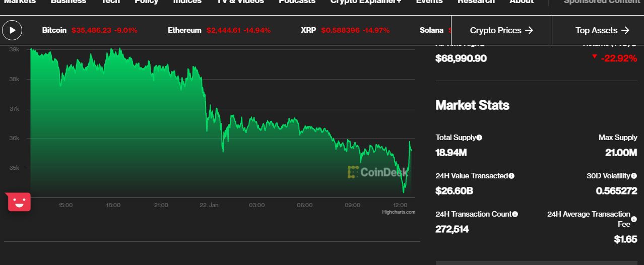Click the Bitcoin price $35,486.23 in ticker
The height and width of the screenshot is (265, 644).
click(x=91, y=30)
